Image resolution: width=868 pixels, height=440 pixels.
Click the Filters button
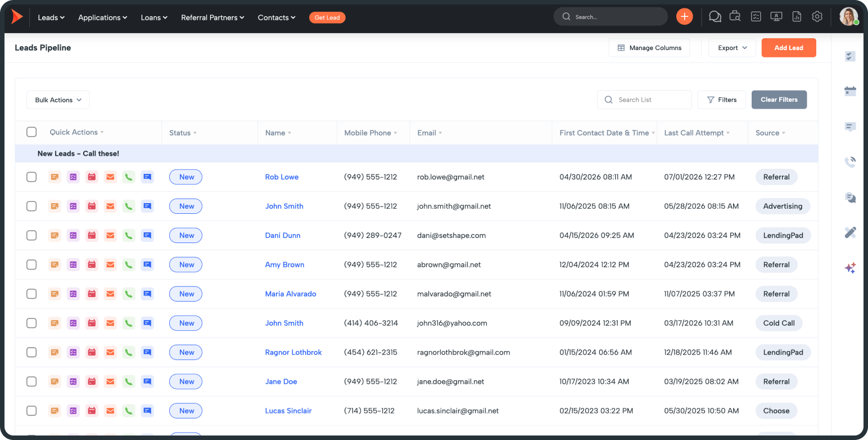pyautogui.click(x=722, y=100)
